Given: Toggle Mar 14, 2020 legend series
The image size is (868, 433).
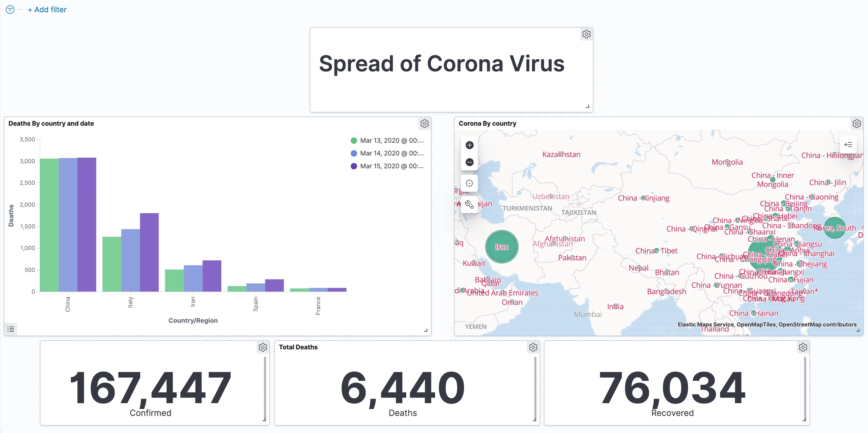Looking at the screenshot, I should [x=387, y=153].
